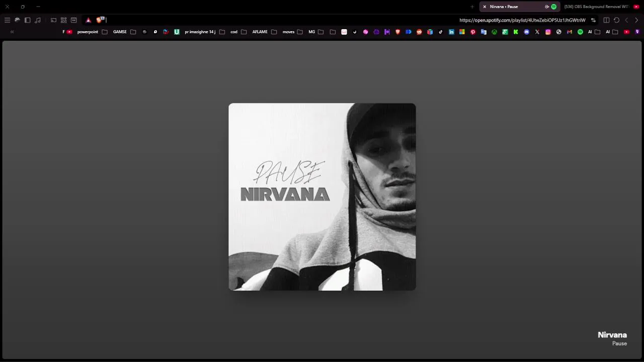
Task: Open the Brave lion bookmark icon
Action: [x=397, y=32]
